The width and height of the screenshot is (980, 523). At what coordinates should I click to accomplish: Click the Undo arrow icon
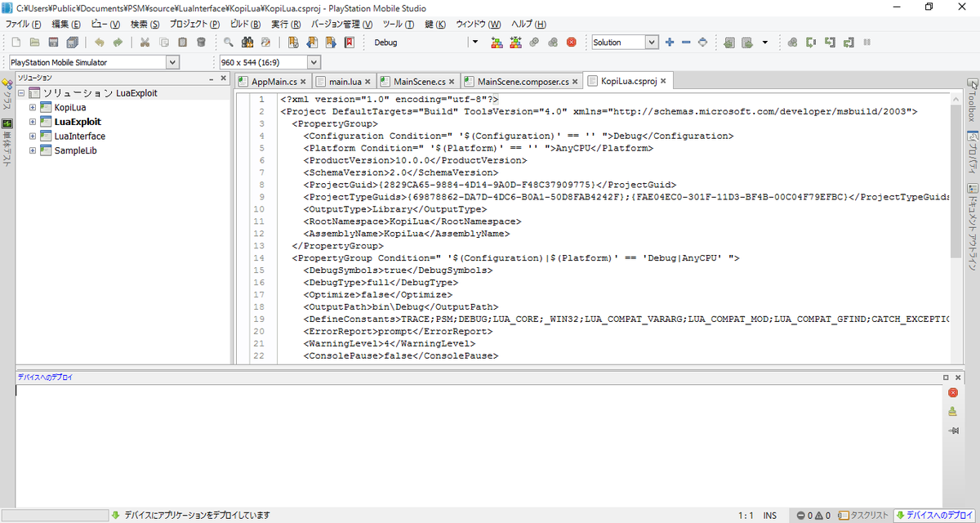(100, 42)
